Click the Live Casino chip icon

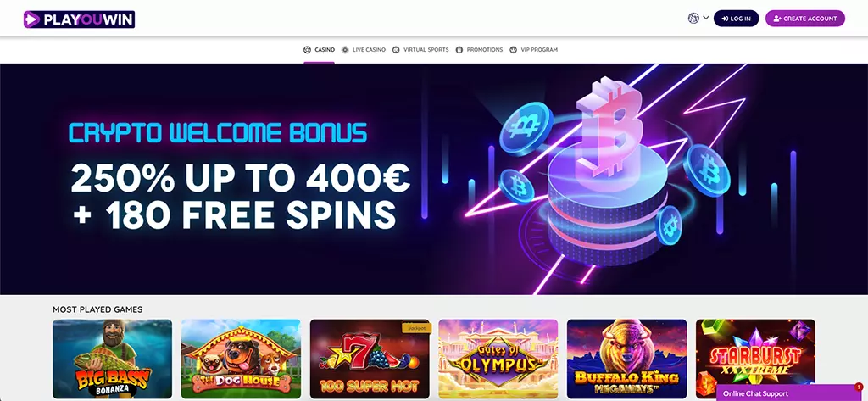point(345,50)
